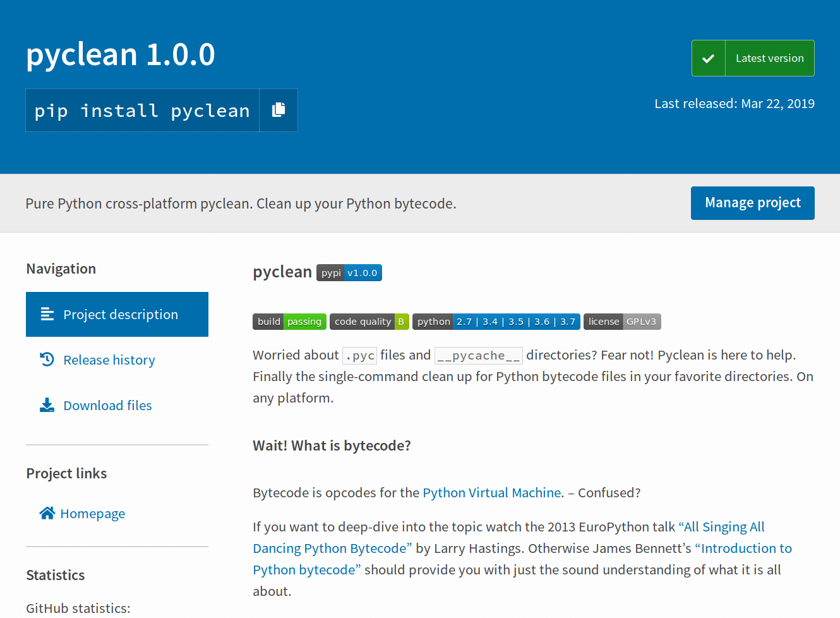Image resolution: width=840 pixels, height=618 pixels.
Task: Click the Manage project button
Action: pyautogui.click(x=753, y=203)
